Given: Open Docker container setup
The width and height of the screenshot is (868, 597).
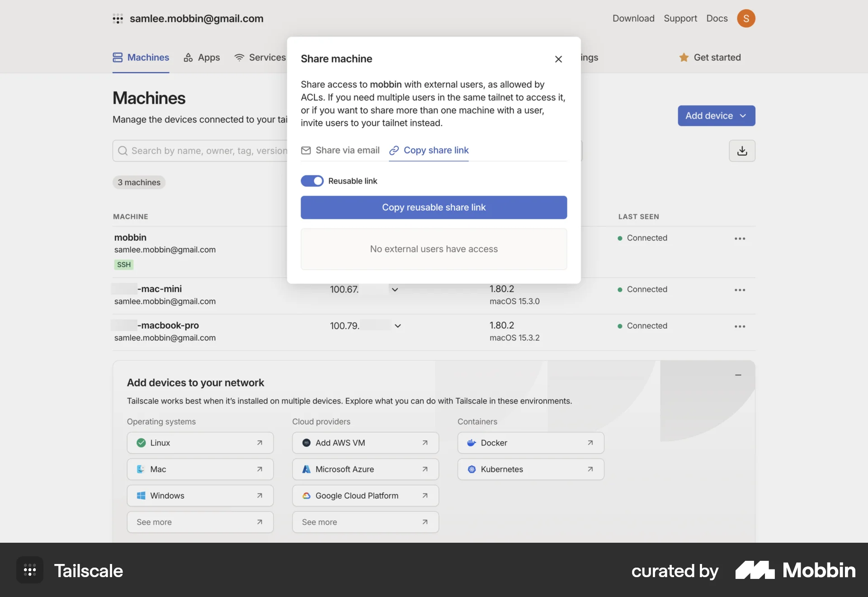Looking at the screenshot, I should pos(531,443).
